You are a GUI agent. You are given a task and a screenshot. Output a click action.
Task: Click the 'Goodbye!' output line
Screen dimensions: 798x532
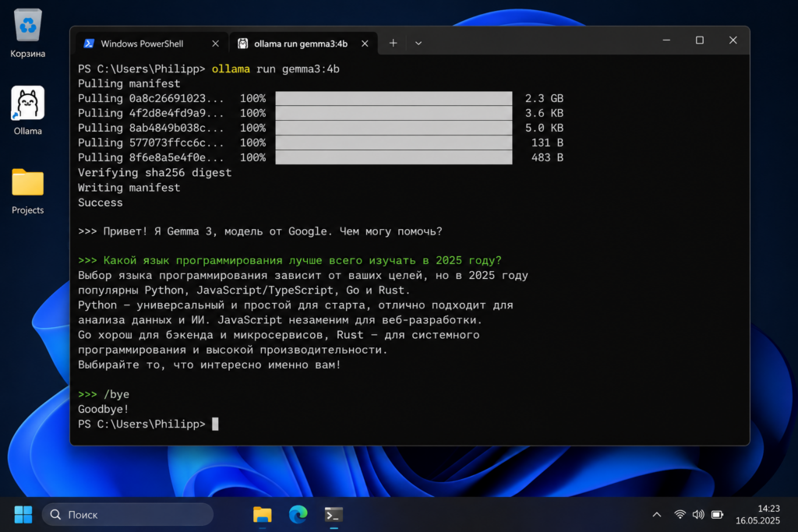[104, 409]
